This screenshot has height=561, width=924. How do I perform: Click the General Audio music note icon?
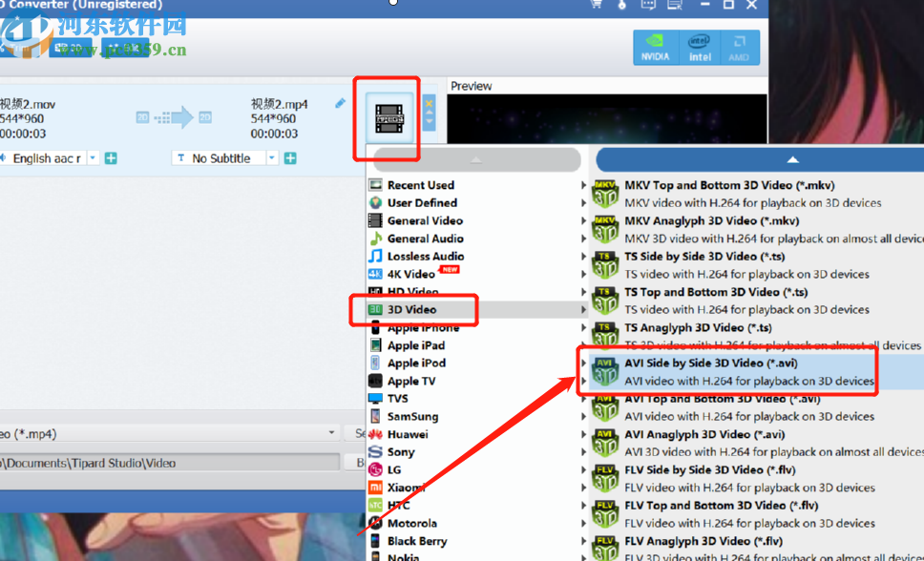point(375,239)
